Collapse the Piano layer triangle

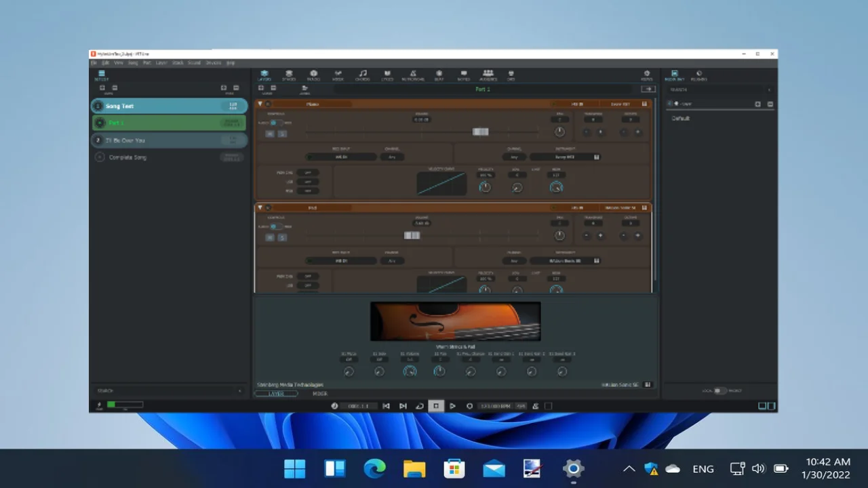260,104
